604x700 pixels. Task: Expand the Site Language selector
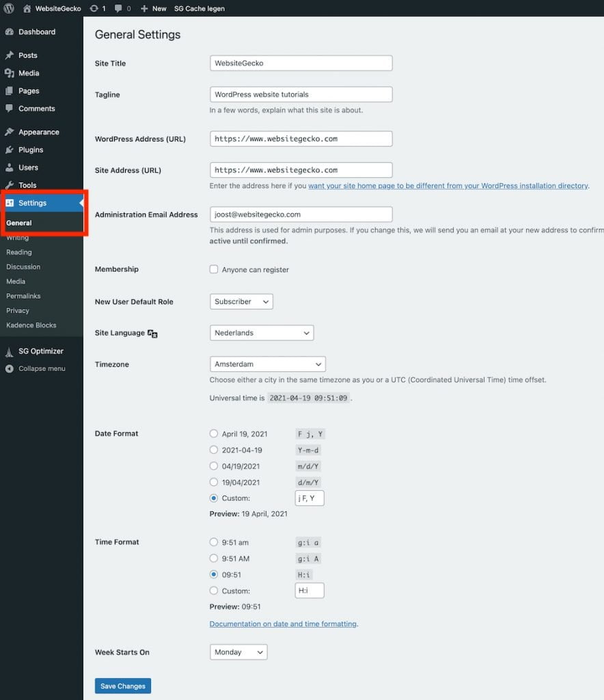click(x=262, y=333)
